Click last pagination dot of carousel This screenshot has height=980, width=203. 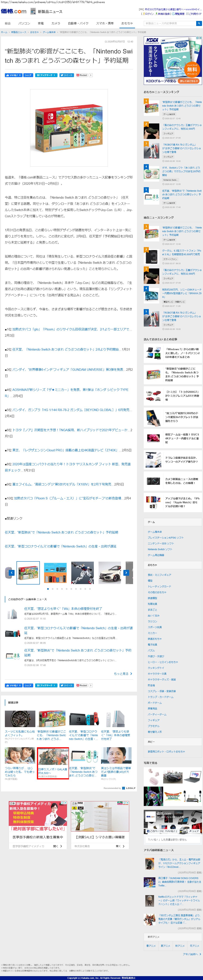[90, 589]
